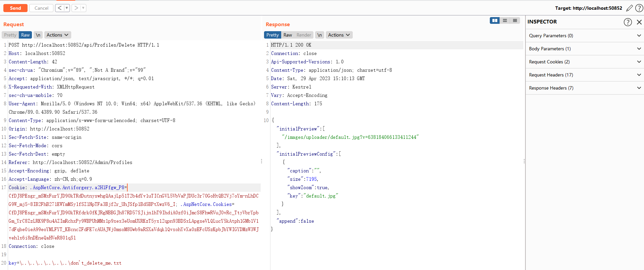The width and height of the screenshot is (644, 270).
Task: Open the Response Actions dropdown
Action: (339, 35)
